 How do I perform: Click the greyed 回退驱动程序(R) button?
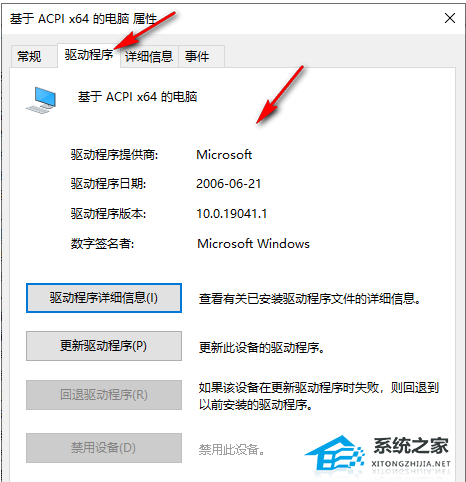pyautogui.click(x=104, y=395)
